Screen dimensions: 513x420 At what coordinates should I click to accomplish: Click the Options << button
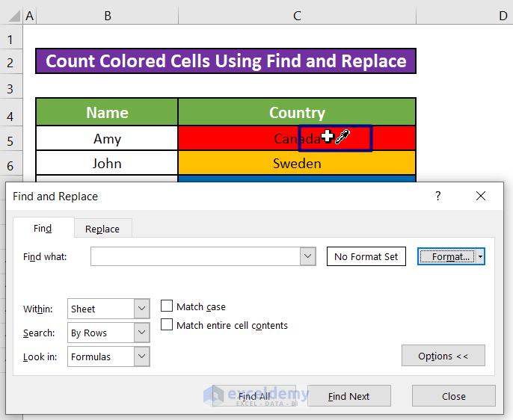click(443, 356)
